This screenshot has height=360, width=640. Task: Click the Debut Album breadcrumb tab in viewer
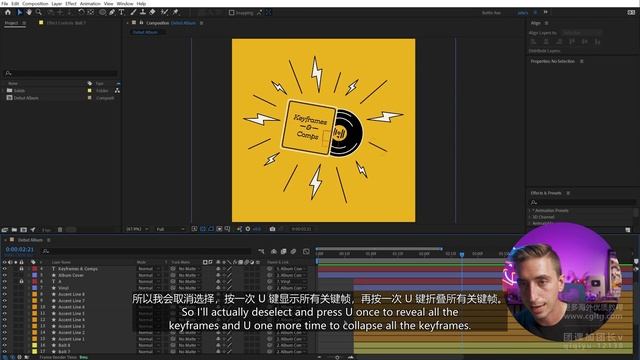tap(145, 32)
